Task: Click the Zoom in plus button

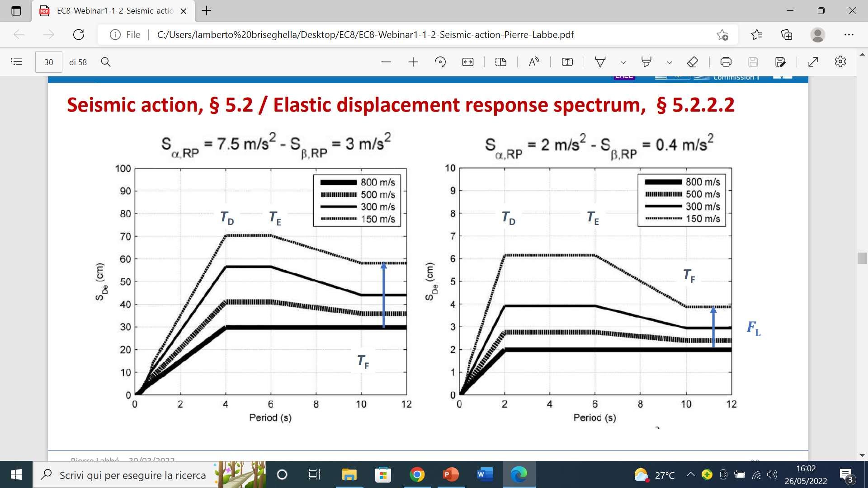Action: click(x=413, y=62)
